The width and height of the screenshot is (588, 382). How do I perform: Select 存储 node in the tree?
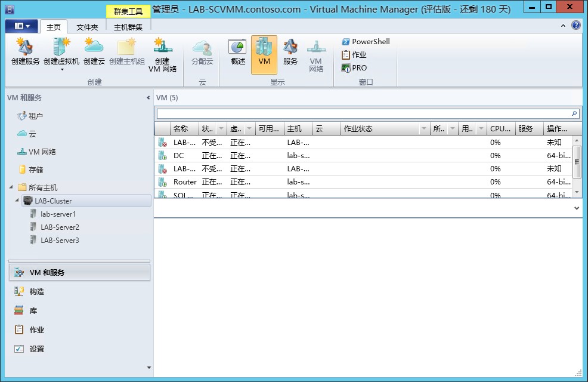(31, 170)
